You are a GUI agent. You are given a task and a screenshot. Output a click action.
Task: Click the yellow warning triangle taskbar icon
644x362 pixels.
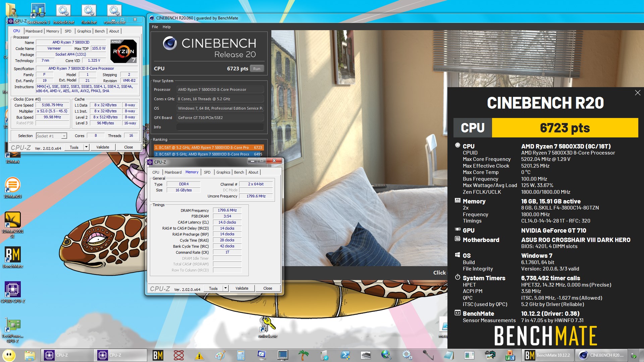199,355
